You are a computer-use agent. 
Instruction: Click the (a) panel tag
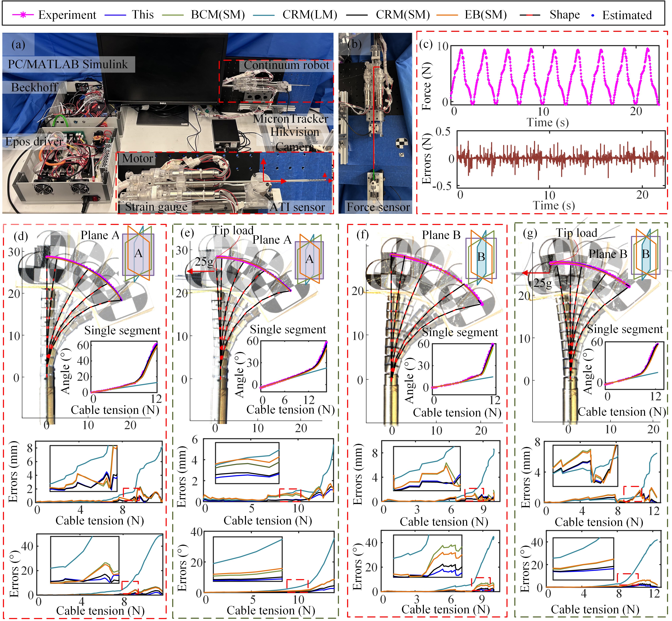(18, 44)
